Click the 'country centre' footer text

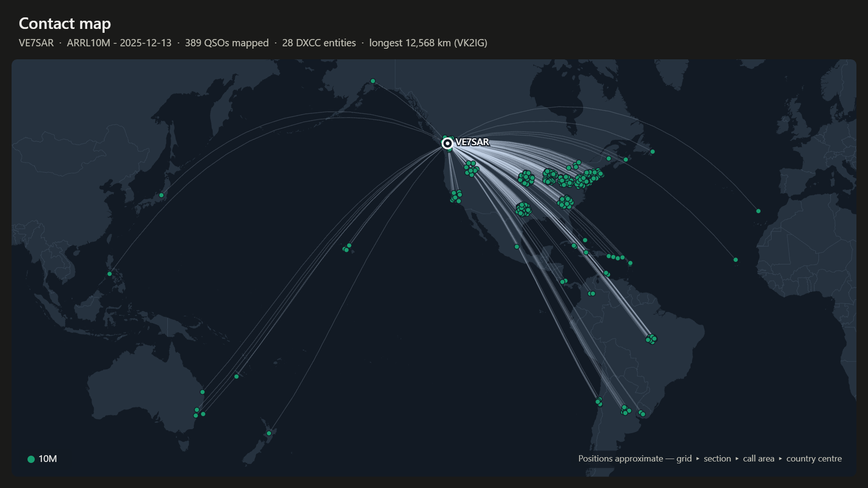(814, 459)
